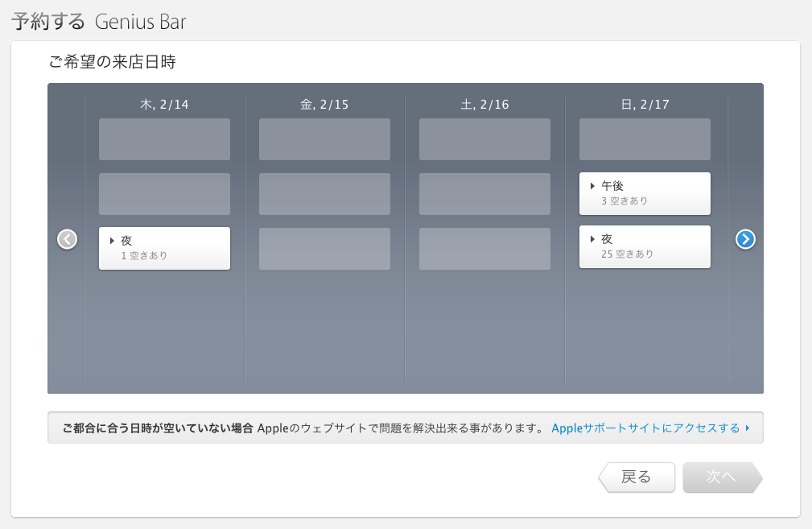Show next dates with blue right arrow
This screenshot has width=812, height=529.
tap(745, 239)
